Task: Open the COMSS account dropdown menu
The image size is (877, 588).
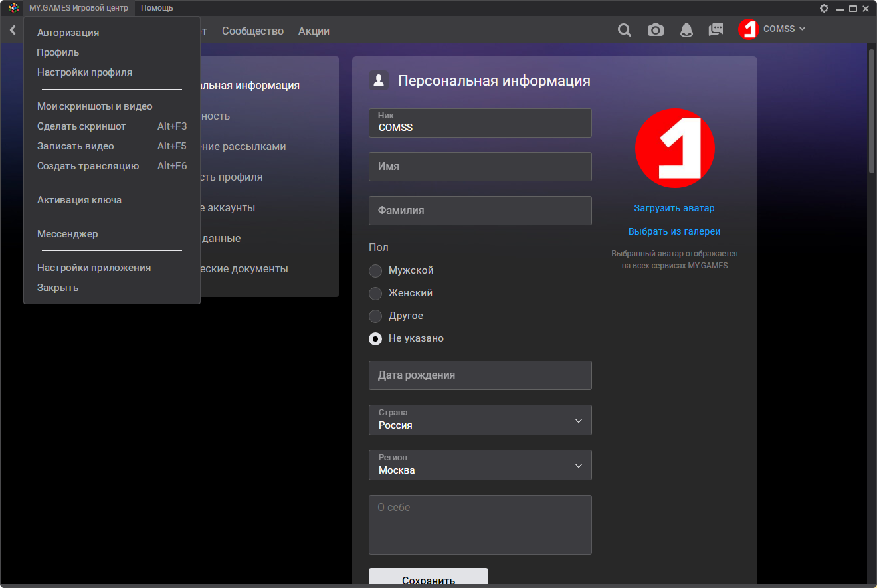Action: pos(784,29)
